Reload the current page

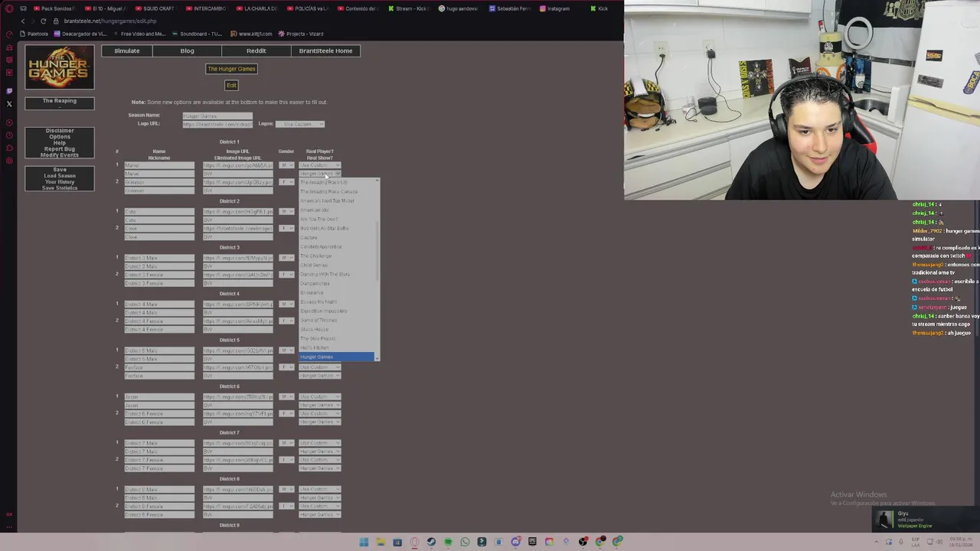pyautogui.click(x=43, y=21)
